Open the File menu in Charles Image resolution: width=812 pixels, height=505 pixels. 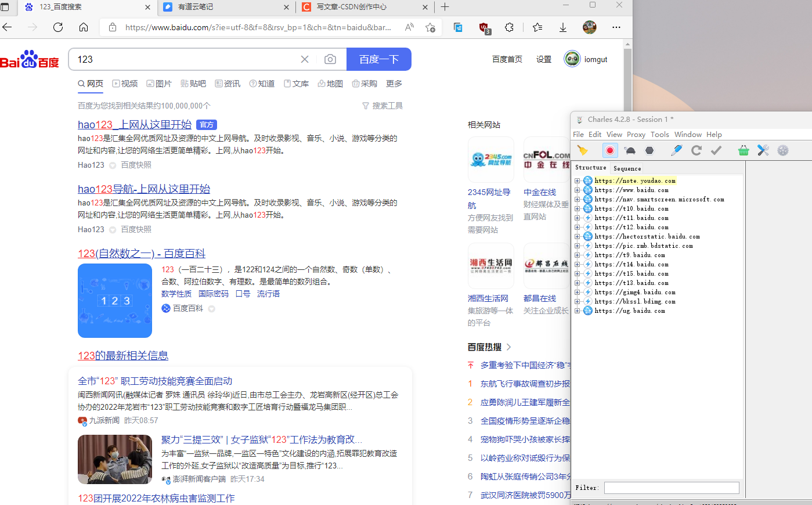(x=579, y=134)
